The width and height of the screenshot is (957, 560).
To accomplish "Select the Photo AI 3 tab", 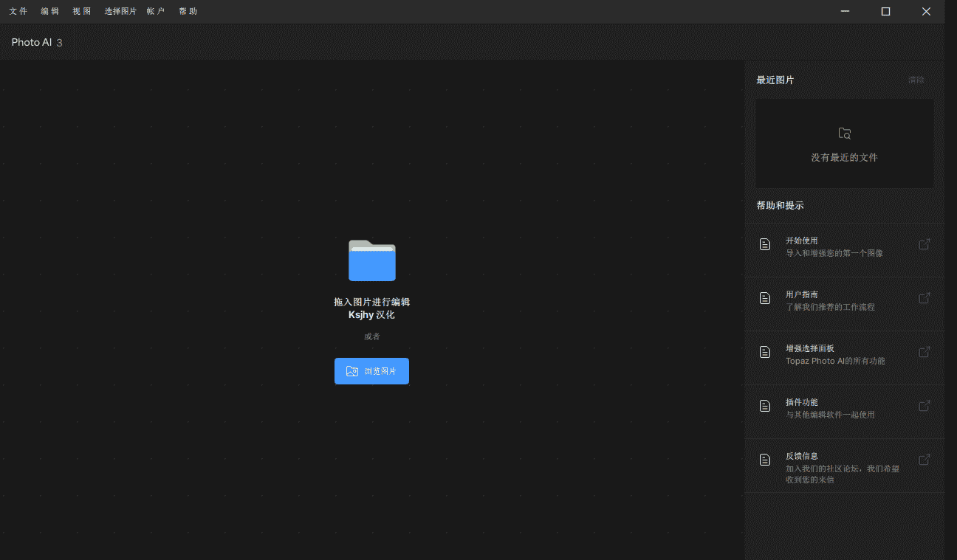I will (37, 43).
